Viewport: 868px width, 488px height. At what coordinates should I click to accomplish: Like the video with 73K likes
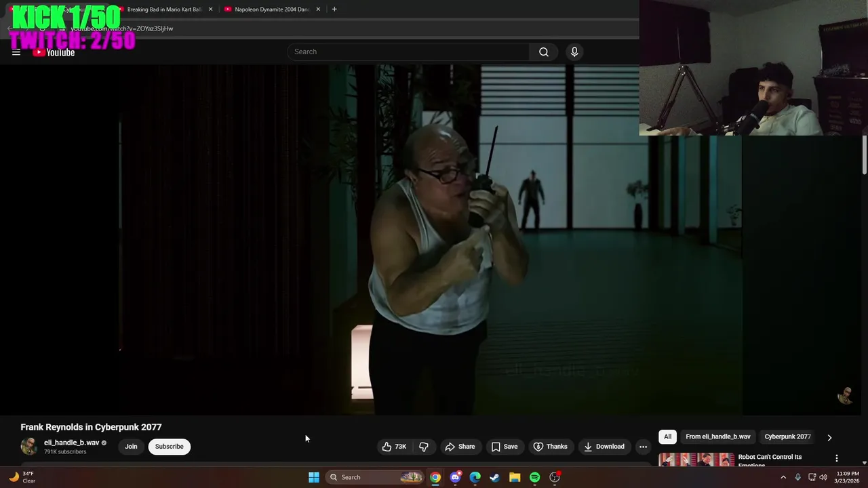395,447
